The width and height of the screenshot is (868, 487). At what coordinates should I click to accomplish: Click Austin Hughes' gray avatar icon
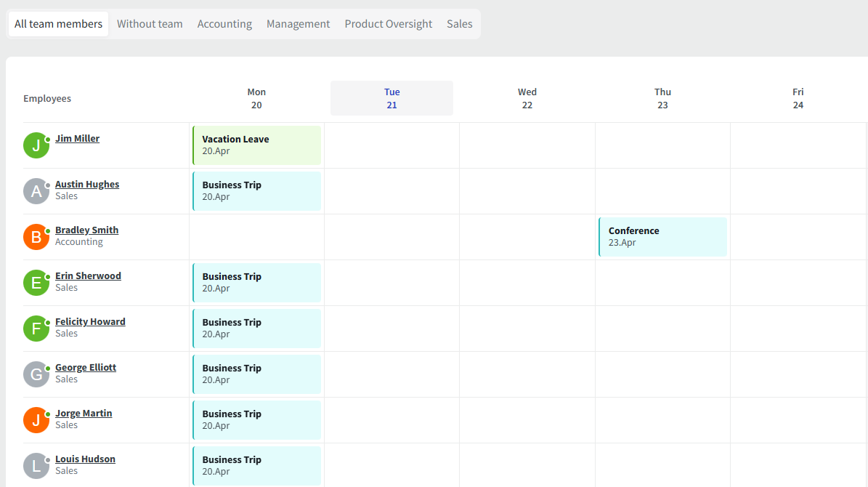(x=36, y=191)
